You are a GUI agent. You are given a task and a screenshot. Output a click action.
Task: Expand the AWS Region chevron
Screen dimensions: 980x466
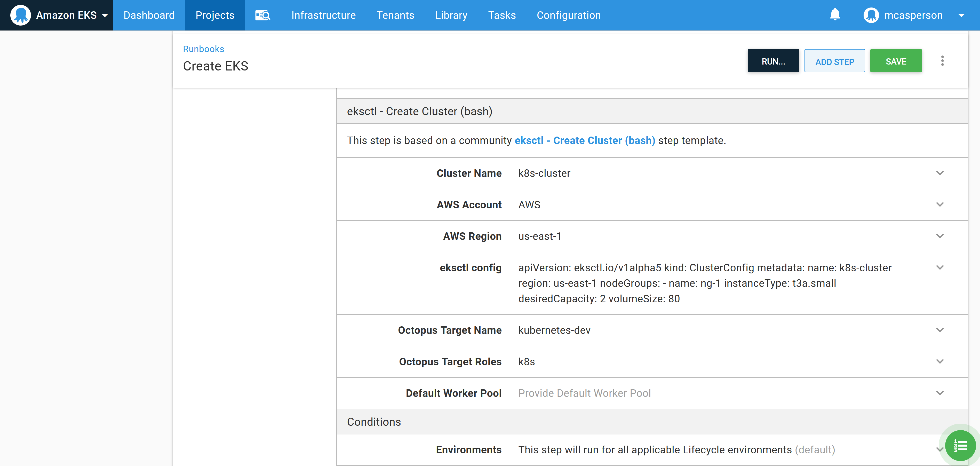[940, 236]
